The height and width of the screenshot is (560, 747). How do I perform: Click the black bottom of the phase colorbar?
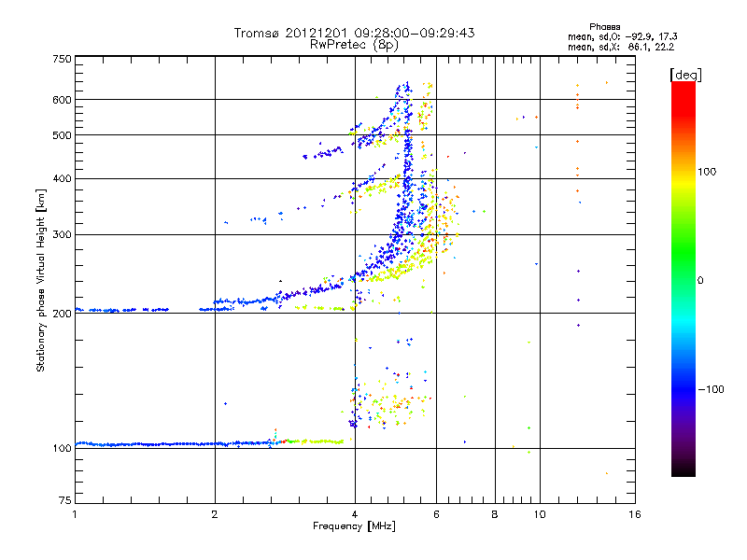(684, 469)
